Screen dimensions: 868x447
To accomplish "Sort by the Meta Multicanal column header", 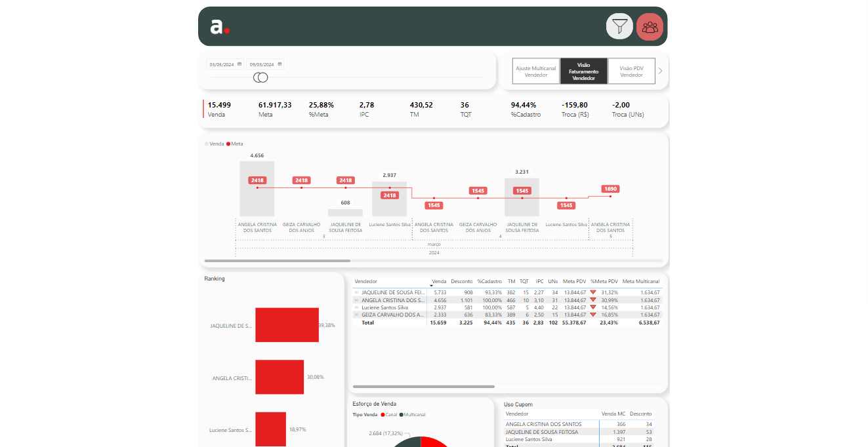I will pyautogui.click(x=641, y=281).
